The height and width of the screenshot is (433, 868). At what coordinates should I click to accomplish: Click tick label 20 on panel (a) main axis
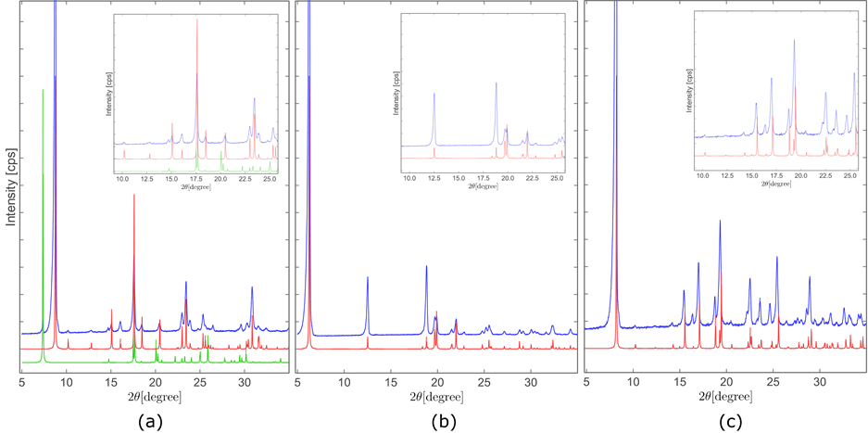(155, 383)
